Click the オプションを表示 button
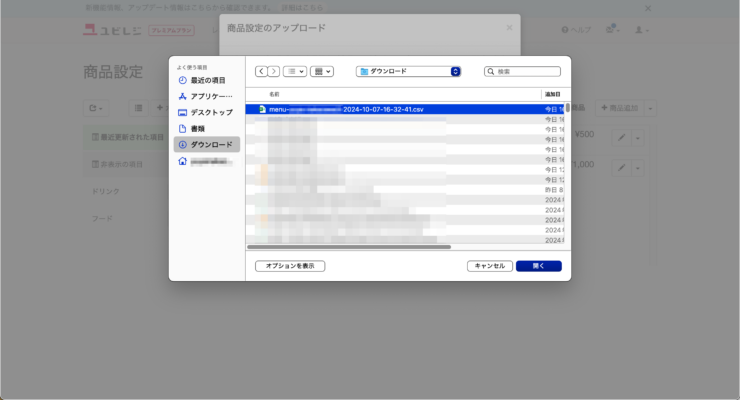Image resolution: width=740 pixels, height=400 pixels. (x=290, y=266)
